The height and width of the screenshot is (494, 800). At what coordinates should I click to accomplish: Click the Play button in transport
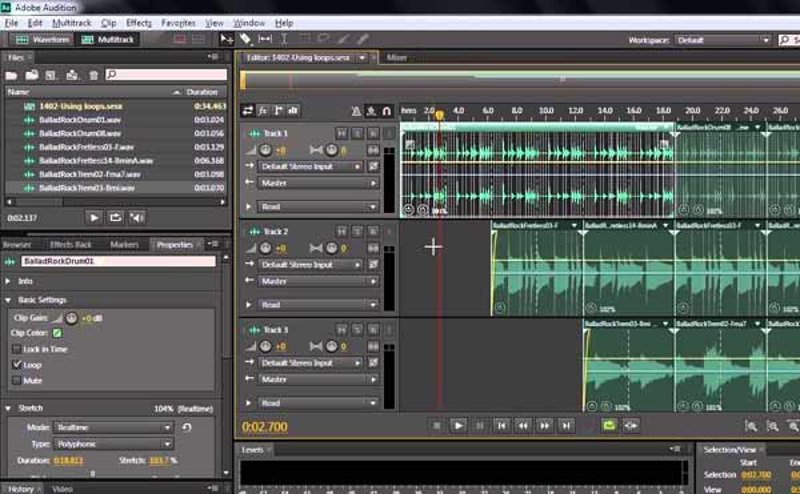pos(458,425)
